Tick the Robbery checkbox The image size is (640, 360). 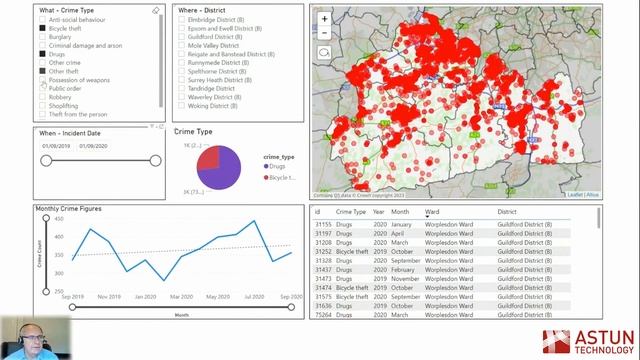coord(42,97)
